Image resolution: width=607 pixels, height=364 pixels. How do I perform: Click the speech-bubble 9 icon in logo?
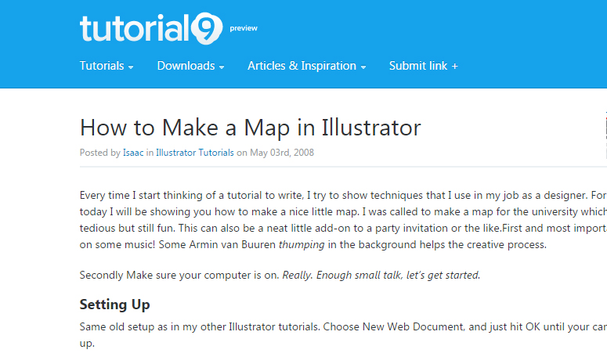pos(207,28)
